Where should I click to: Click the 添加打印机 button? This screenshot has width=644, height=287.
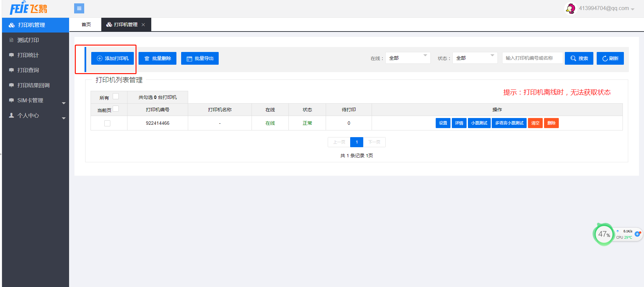112,58
